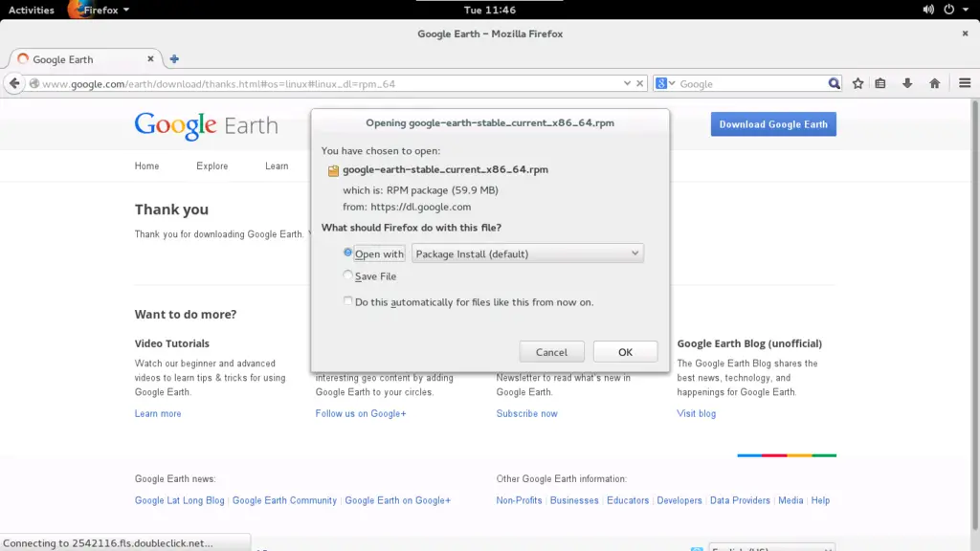Click the 'from: https://dl.google.com' text
Viewport: 980px width, 551px height.
pos(407,207)
